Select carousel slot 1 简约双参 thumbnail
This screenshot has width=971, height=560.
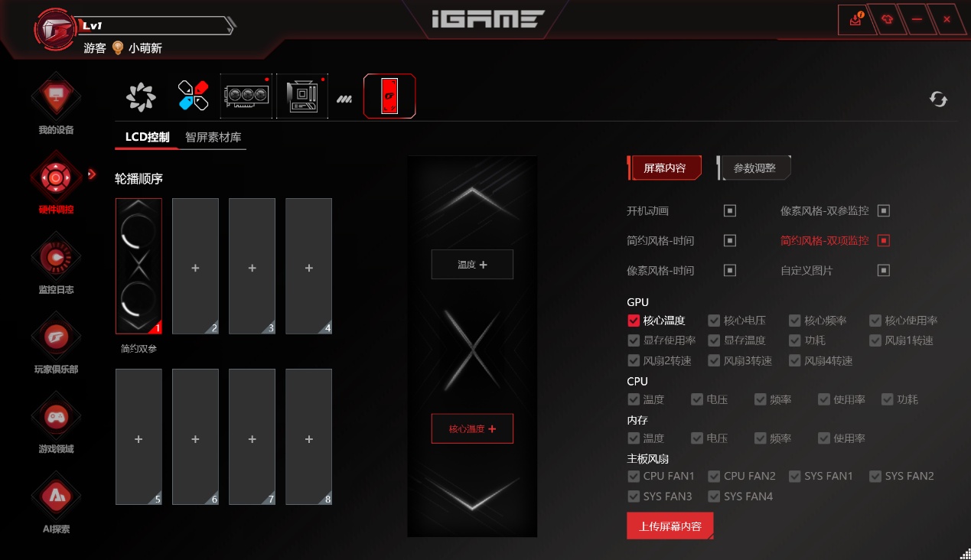[138, 266]
